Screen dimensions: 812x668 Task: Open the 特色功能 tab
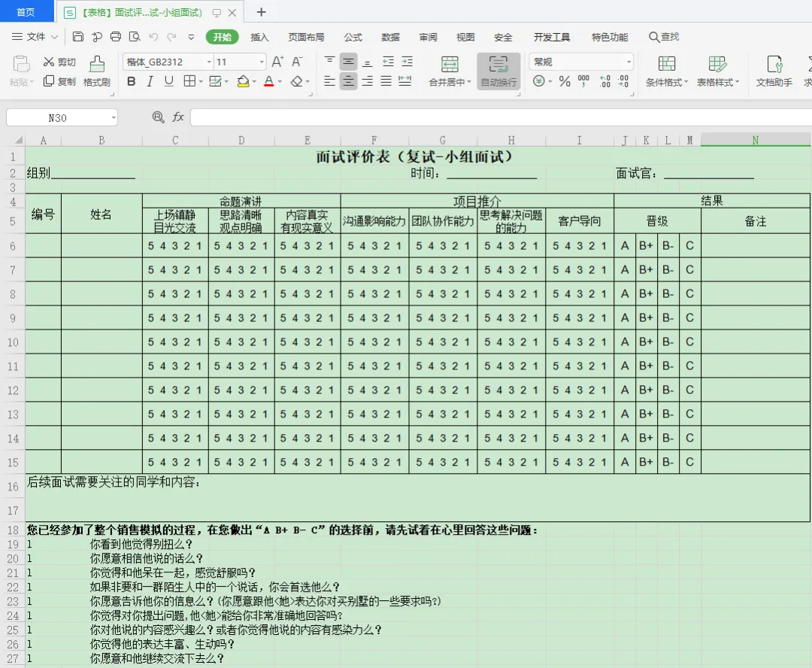pos(610,37)
